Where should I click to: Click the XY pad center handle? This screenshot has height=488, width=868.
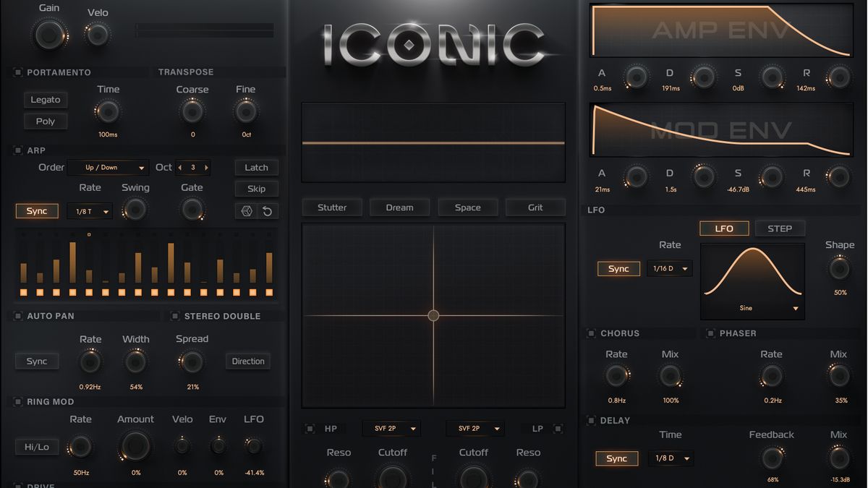click(433, 315)
